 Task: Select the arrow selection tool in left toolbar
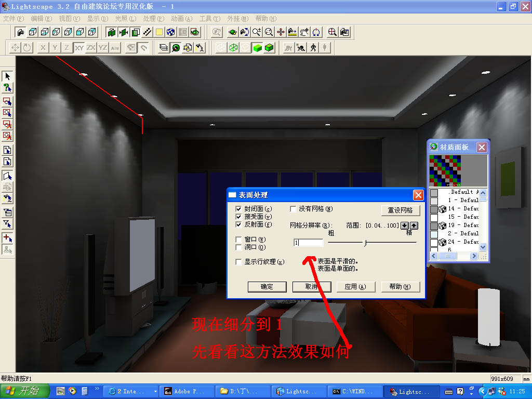click(7, 77)
